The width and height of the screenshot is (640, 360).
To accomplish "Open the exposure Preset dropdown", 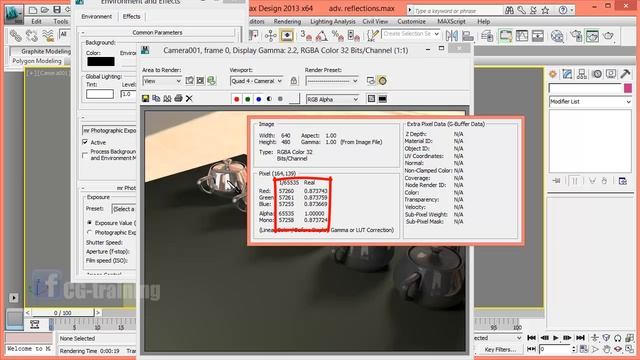I will [124, 209].
